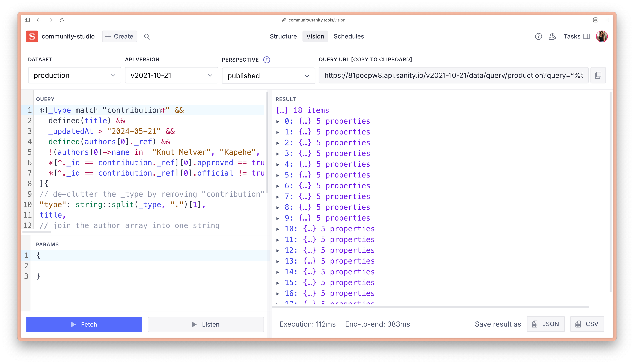The image size is (634, 364).
Task: Expand result item 2
Action: pos(278,143)
